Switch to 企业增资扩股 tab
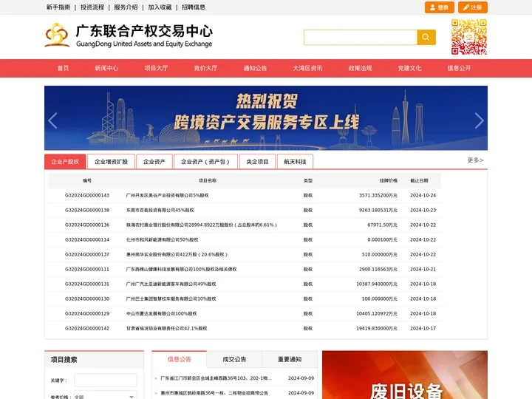The image size is (532, 399). tap(112, 162)
